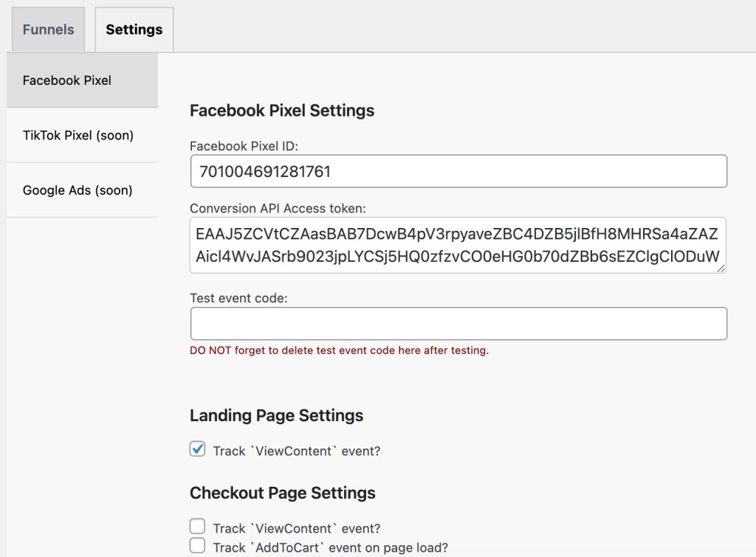Focus the Conversion API Access token textarea
Image resolution: width=756 pixels, height=557 pixels.
pyautogui.click(x=458, y=245)
